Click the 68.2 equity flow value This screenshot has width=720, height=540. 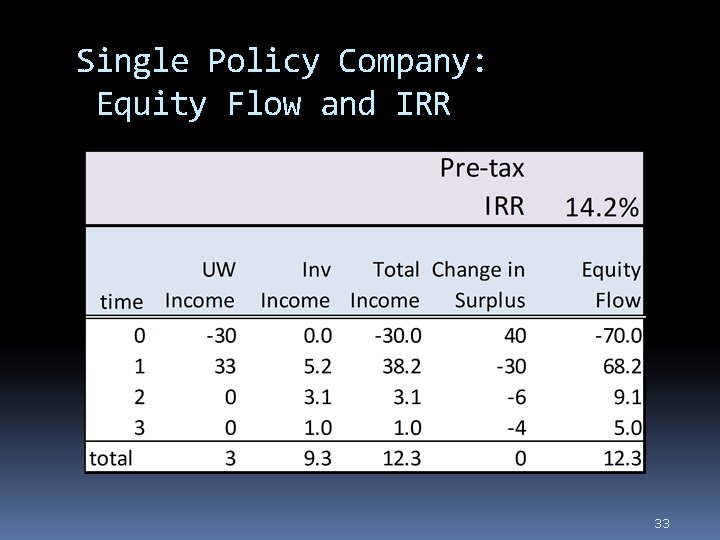[x=622, y=366]
